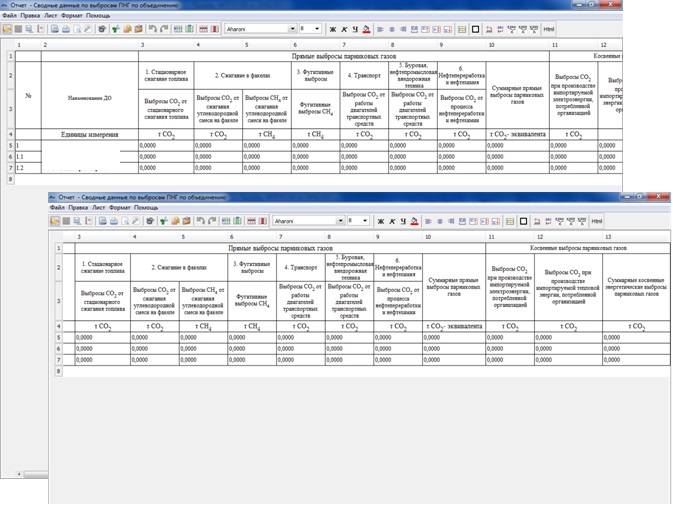
Task: Click the red-underlined A font color icon in the front window
Action: 414,220
